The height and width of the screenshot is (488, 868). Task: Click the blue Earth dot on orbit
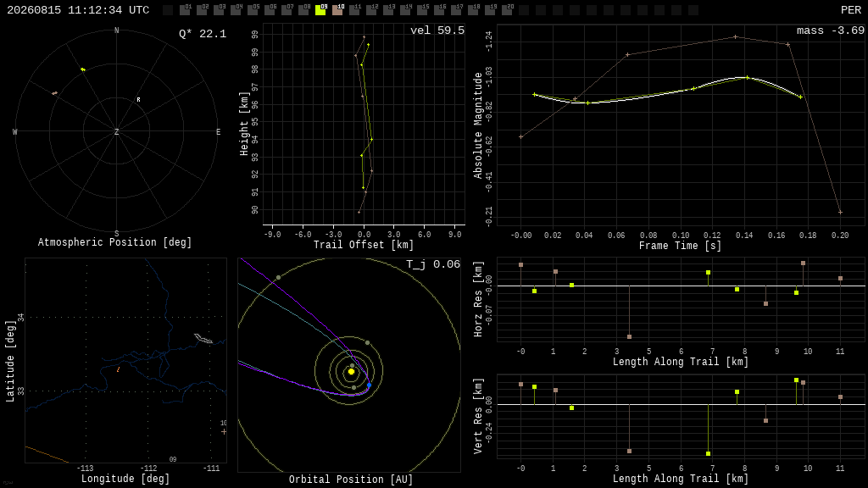(x=370, y=385)
